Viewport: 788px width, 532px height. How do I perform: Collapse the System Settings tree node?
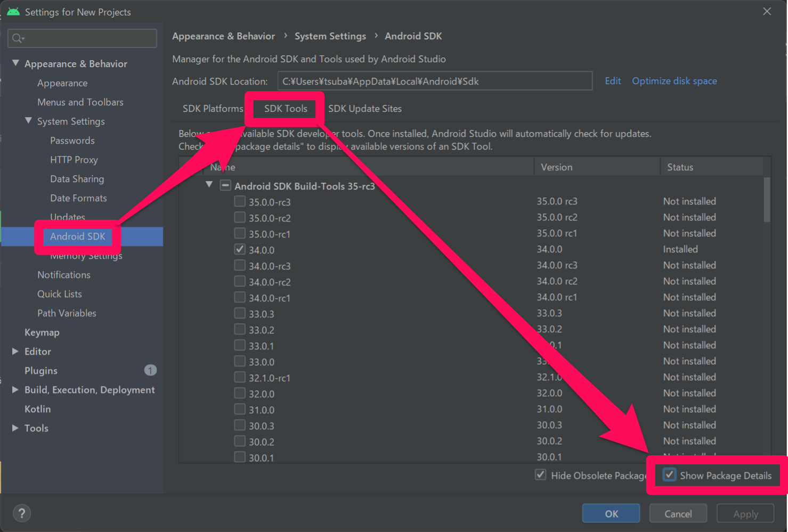tap(28, 121)
